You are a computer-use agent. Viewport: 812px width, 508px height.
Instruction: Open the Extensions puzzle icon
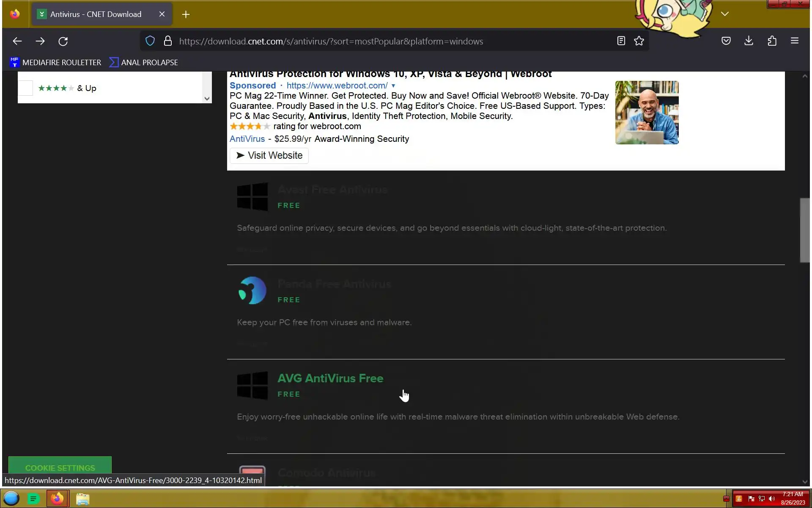[x=772, y=41]
